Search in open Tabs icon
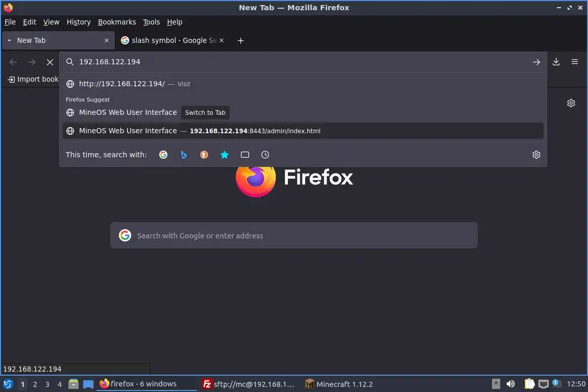Screen dimensions: 588x392 (x=245, y=155)
